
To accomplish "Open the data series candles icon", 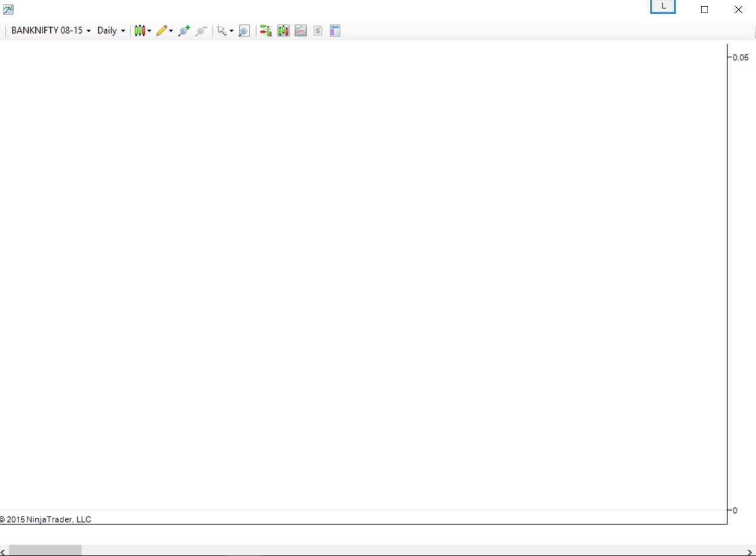I will click(x=283, y=30).
